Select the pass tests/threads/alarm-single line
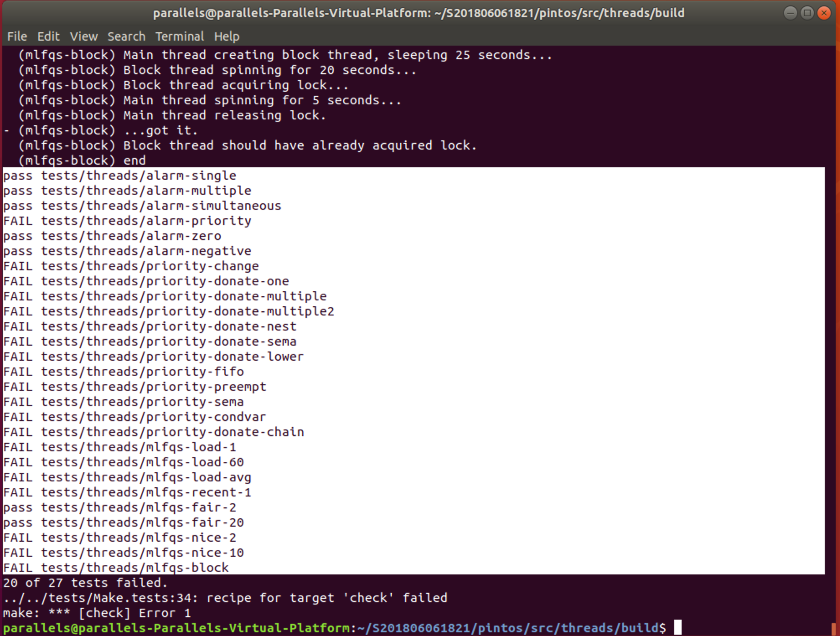840x636 pixels. [x=119, y=176]
